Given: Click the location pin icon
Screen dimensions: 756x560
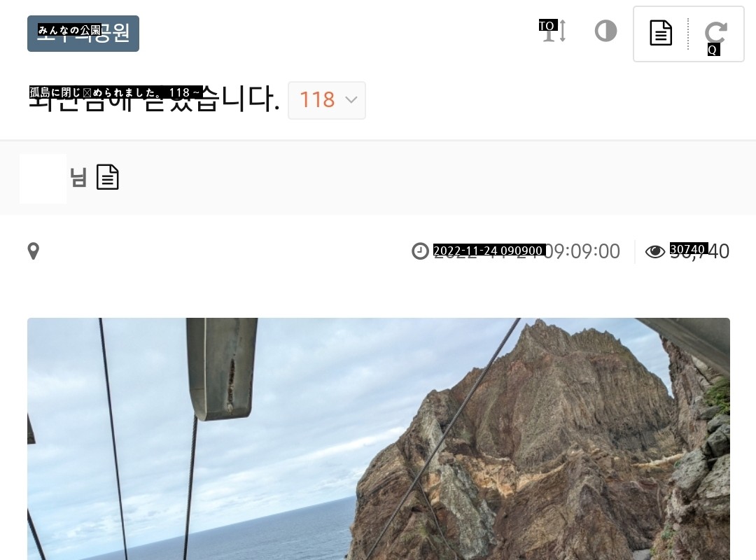Looking at the screenshot, I should coord(34,251).
